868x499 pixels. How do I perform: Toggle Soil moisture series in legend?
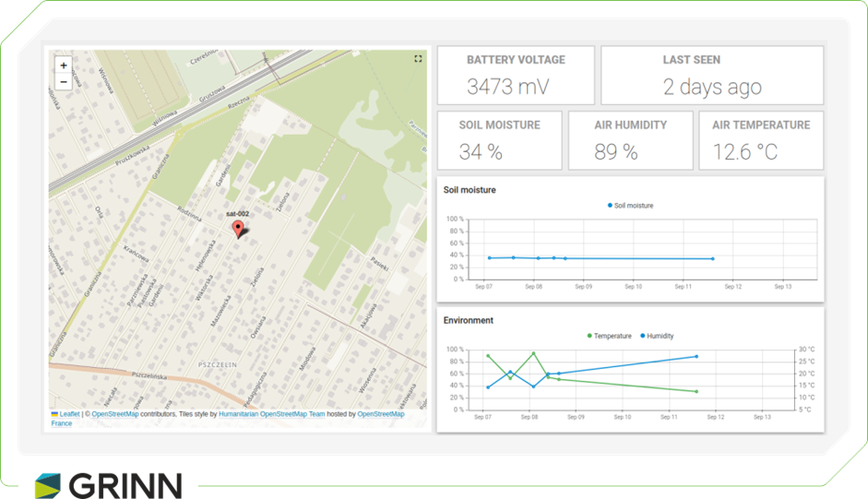coord(631,206)
